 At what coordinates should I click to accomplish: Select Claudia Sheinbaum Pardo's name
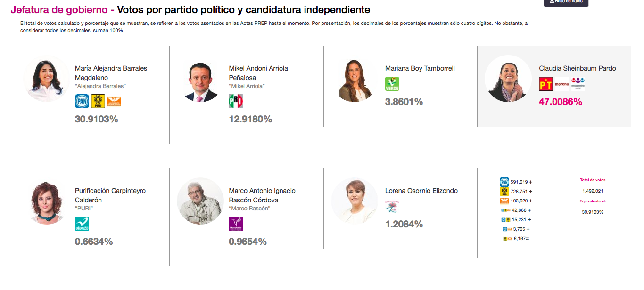coord(578,68)
